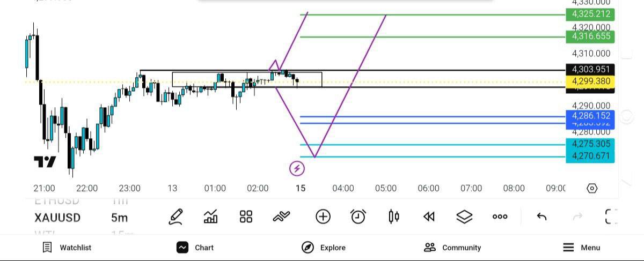Change chart type via the candlestick icon
This screenshot has height=261, width=644.
[394, 217]
